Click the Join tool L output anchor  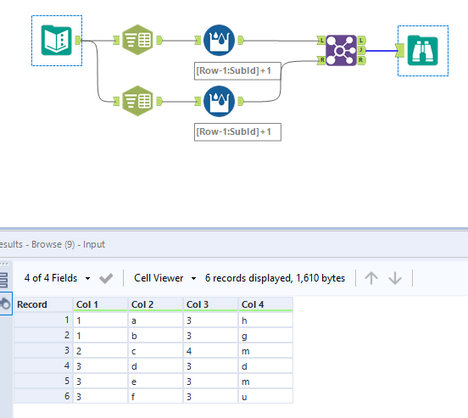click(x=361, y=40)
